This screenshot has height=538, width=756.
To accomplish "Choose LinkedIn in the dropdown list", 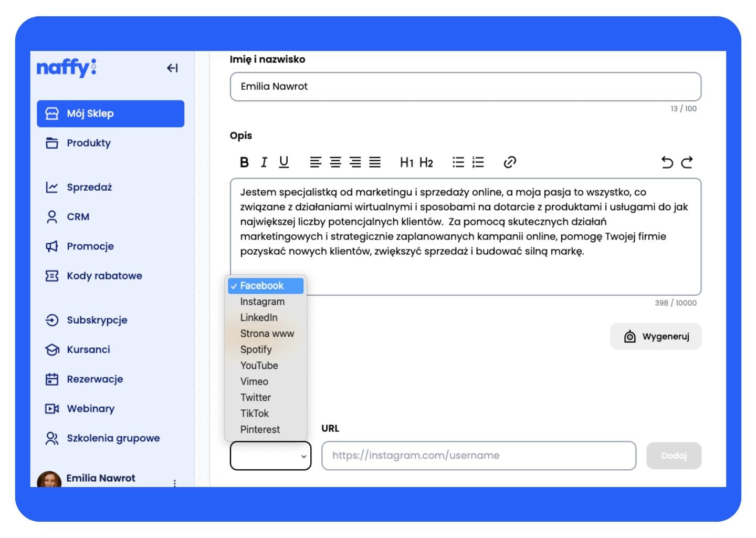I will [266, 317].
